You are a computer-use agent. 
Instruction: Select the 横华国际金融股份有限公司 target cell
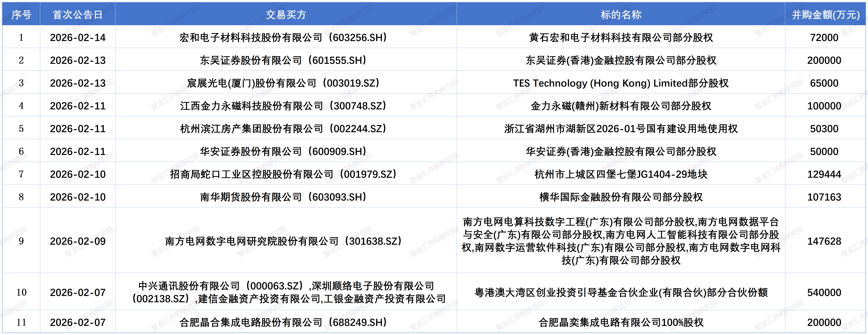tap(621, 197)
